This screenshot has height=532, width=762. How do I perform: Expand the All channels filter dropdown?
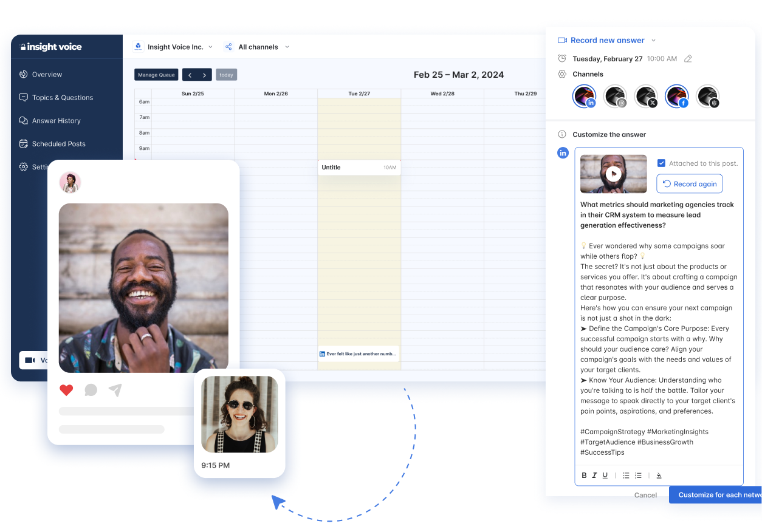[257, 47]
